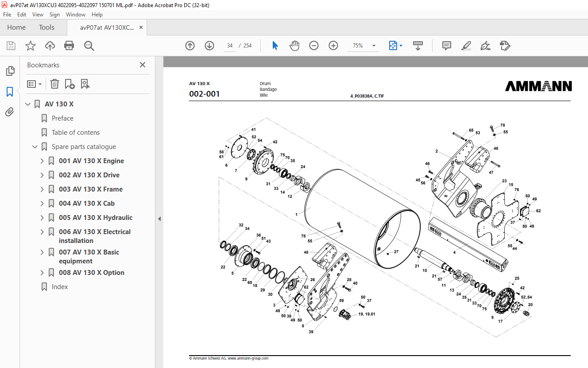
Task: Open the Sign document pen icon
Action: click(485, 46)
